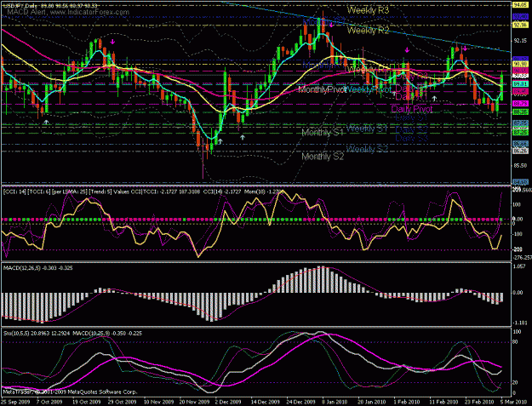Click the yellow 94.05 price tag

[x=520, y=5]
